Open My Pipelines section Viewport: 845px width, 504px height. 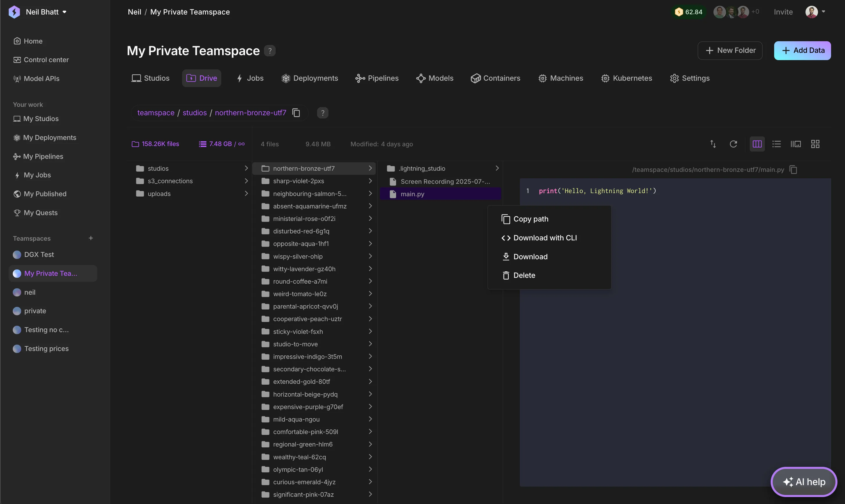(38, 156)
